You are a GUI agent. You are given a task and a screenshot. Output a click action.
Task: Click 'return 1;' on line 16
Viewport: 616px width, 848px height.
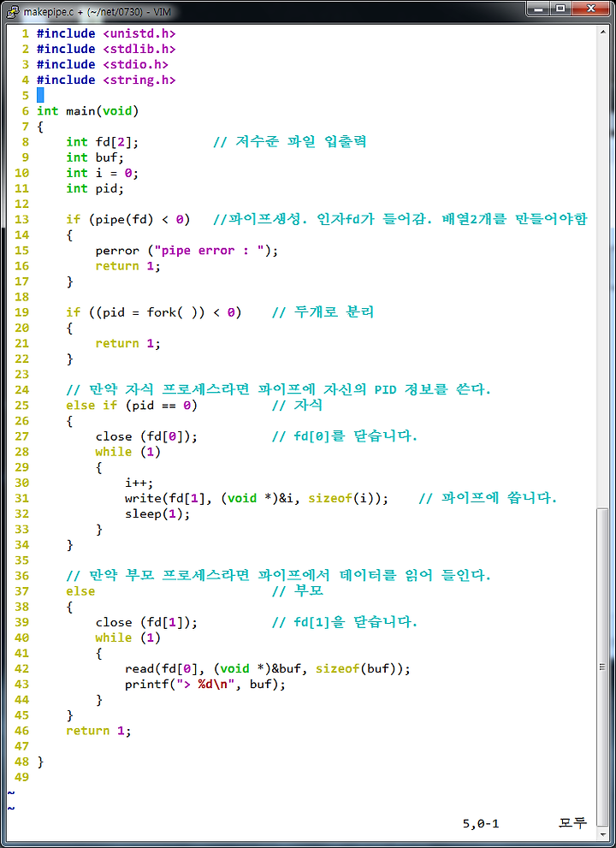coord(128,266)
